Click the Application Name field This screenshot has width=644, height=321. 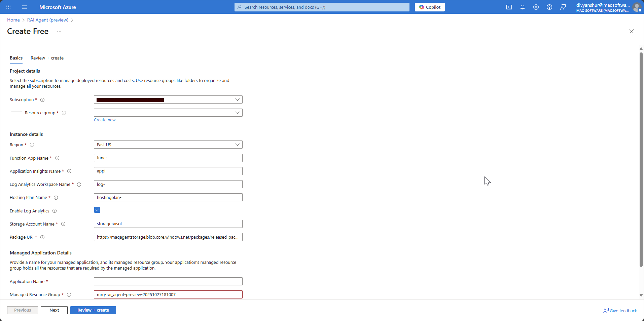click(168, 281)
